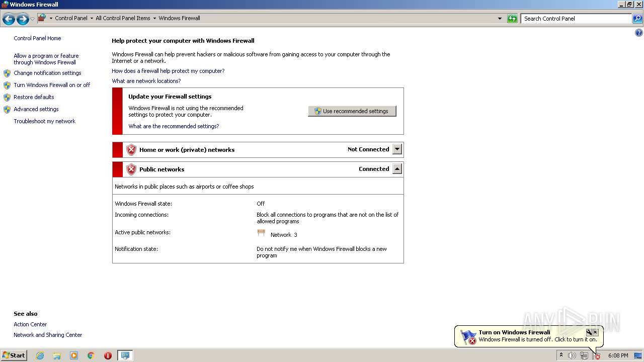Open Advanced settings link
The height and width of the screenshot is (362, 644).
coord(36,109)
